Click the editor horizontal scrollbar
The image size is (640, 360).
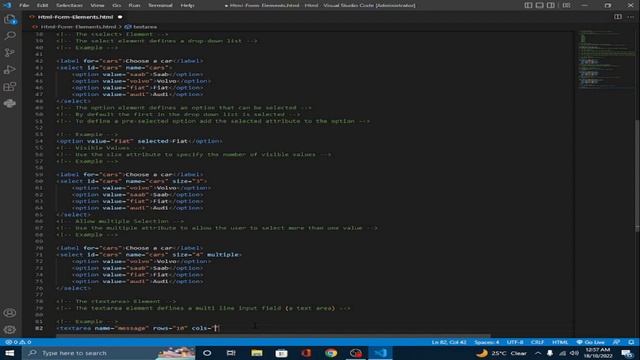273,336
